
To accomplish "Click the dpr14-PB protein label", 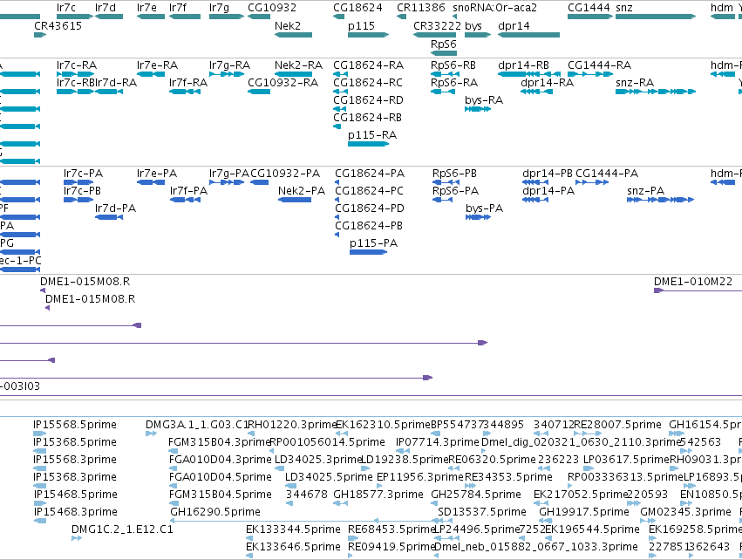I will point(548,174).
